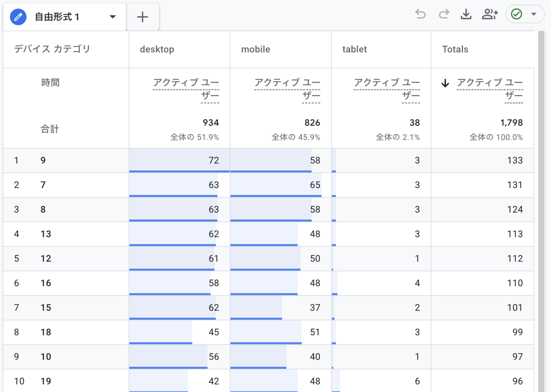Click the 時間 row dimension header

coord(50,83)
